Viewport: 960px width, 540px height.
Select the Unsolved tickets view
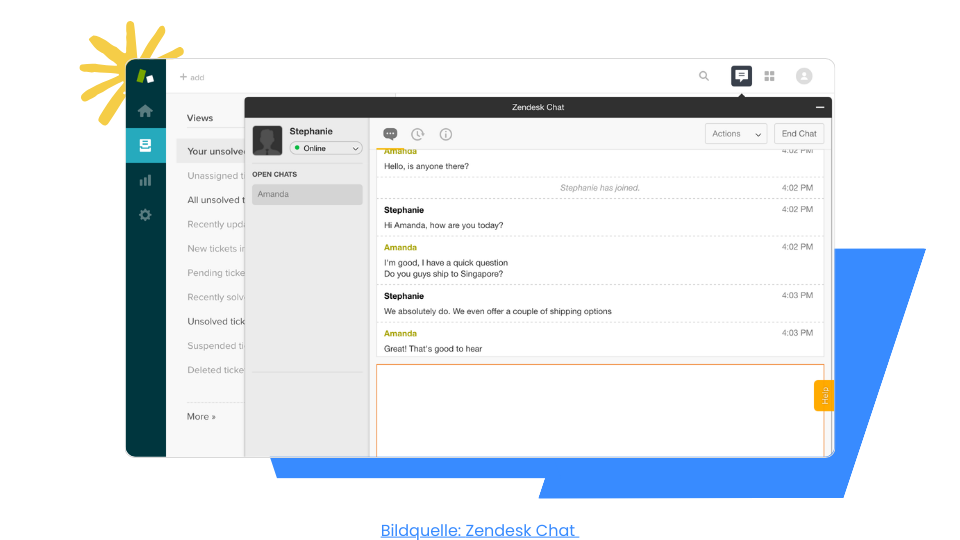pos(216,321)
